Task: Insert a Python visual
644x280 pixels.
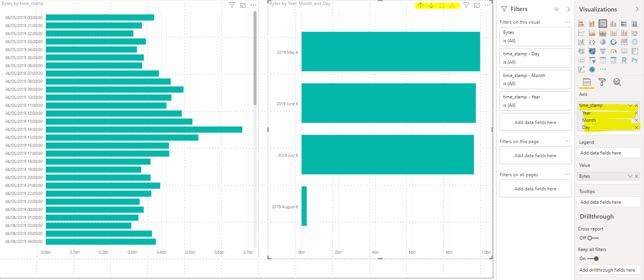Action: (x=634, y=60)
